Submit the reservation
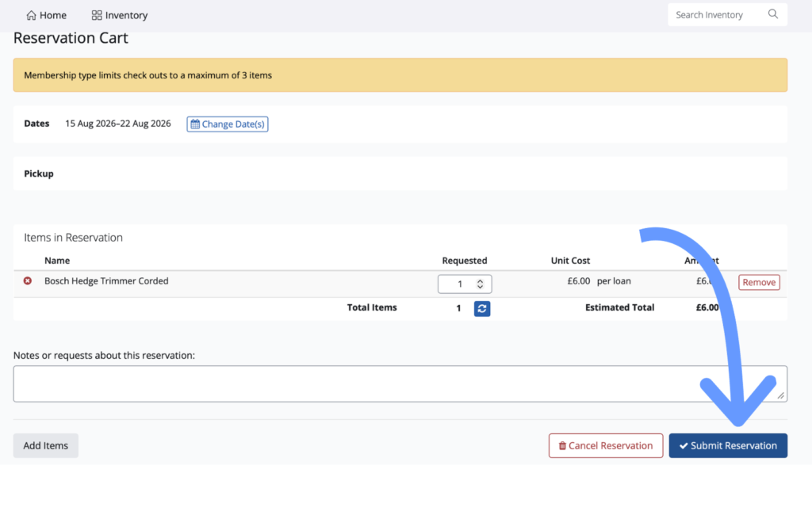 (x=728, y=446)
